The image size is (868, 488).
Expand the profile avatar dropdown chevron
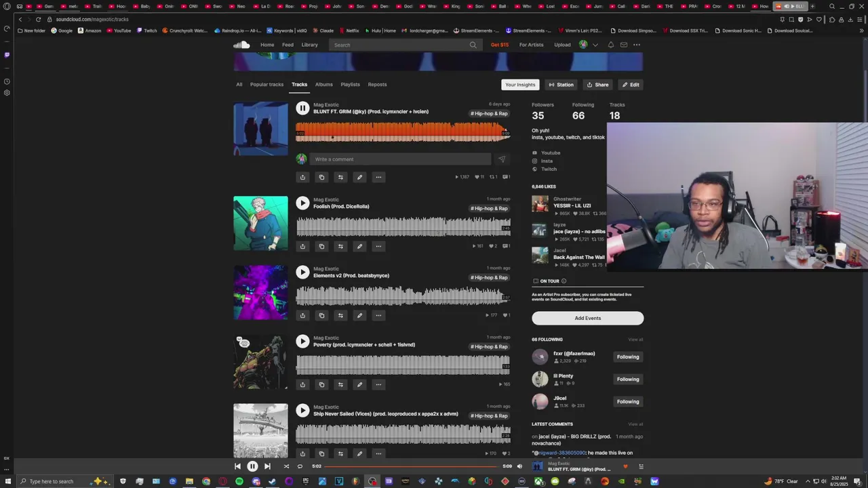(x=595, y=45)
